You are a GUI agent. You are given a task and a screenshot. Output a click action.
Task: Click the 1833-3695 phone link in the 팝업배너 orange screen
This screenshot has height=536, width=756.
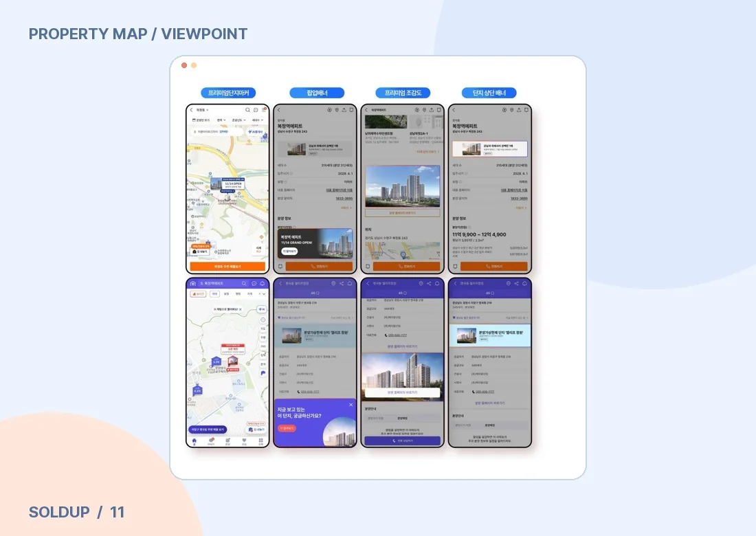point(344,198)
